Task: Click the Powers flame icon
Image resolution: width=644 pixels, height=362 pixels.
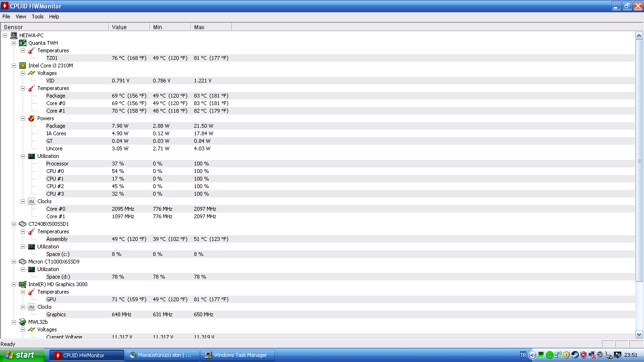Action: (x=32, y=118)
